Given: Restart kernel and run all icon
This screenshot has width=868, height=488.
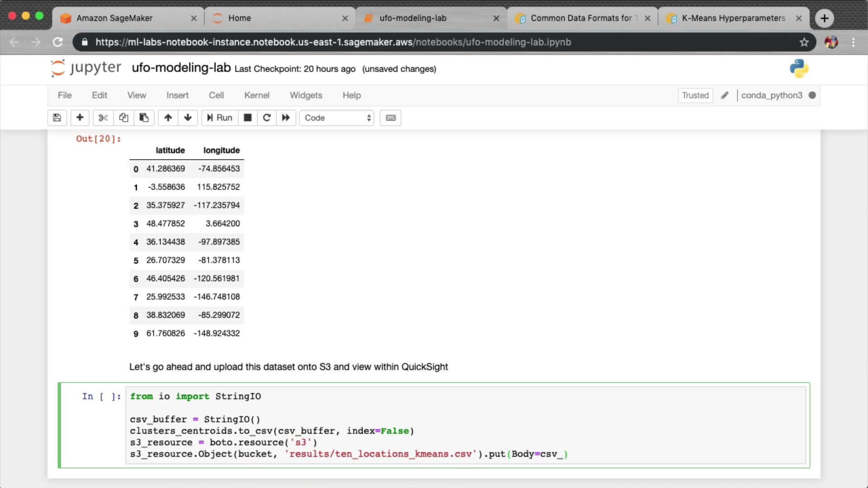Looking at the screenshot, I should tap(286, 118).
